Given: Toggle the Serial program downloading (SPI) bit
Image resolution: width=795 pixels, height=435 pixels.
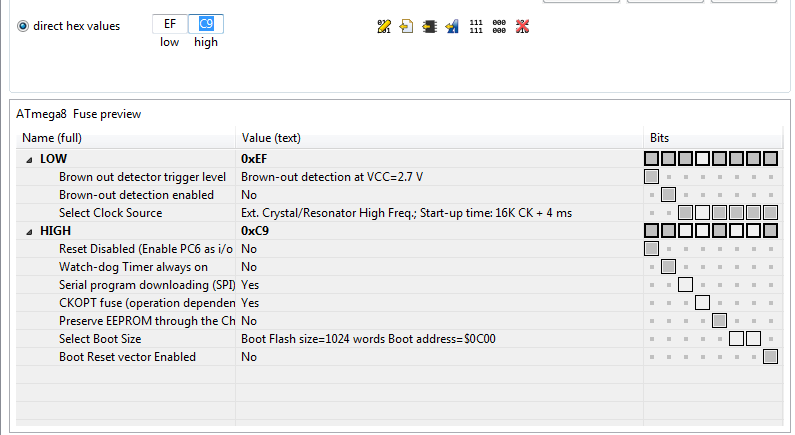Looking at the screenshot, I should (x=685, y=285).
